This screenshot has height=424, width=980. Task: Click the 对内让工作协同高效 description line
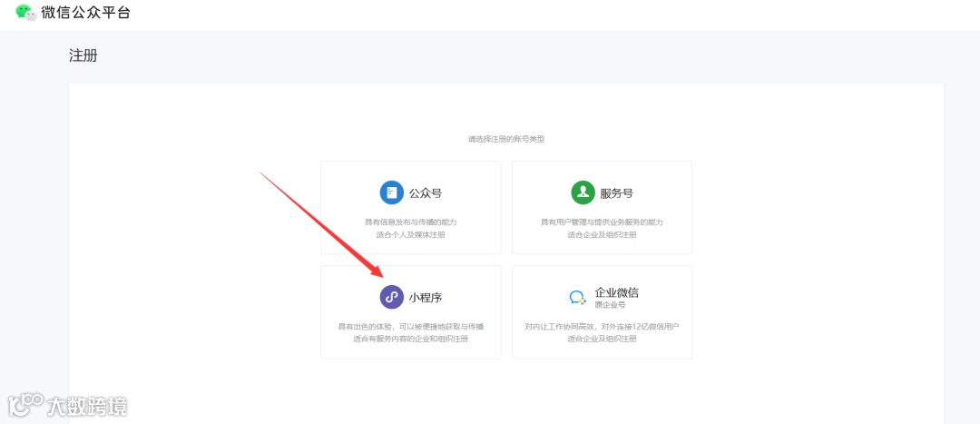coord(602,327)
